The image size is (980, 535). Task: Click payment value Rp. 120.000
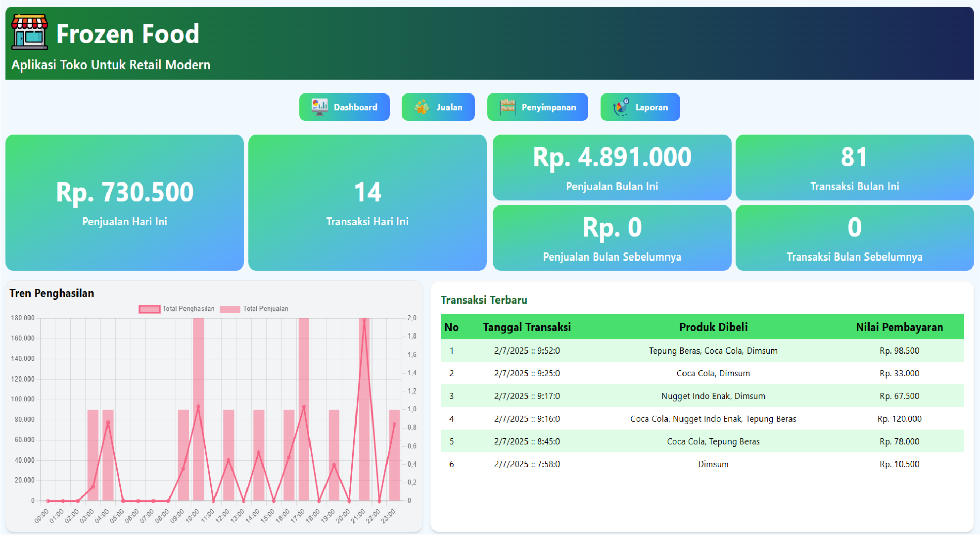pyautogui.click(x=899, y=419)
